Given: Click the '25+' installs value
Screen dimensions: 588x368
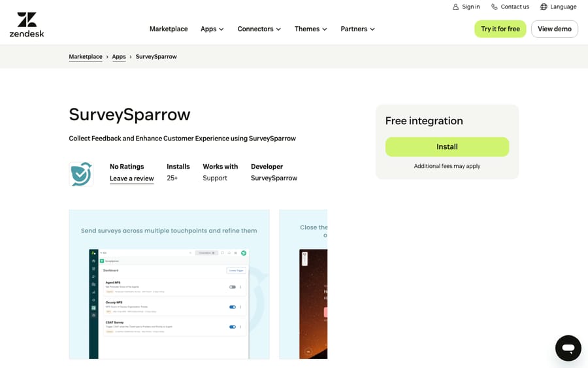Looking at the screenshot, I should pos(172,178).
